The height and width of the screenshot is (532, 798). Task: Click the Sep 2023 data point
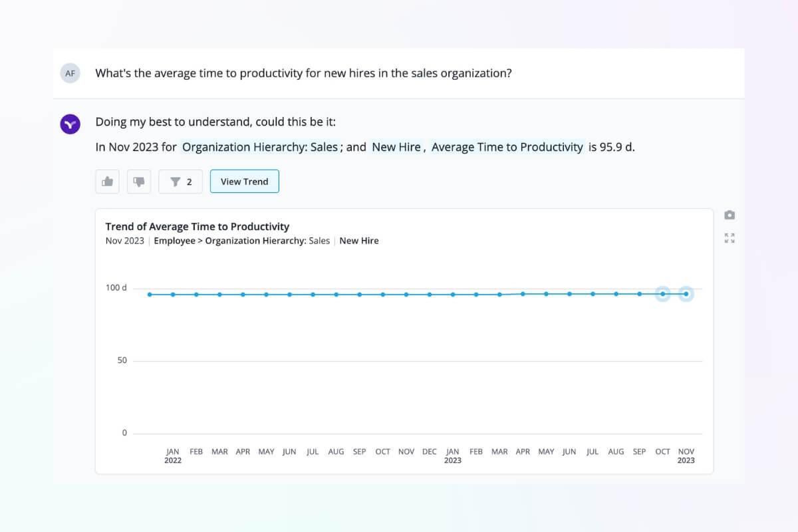[640, 294]
